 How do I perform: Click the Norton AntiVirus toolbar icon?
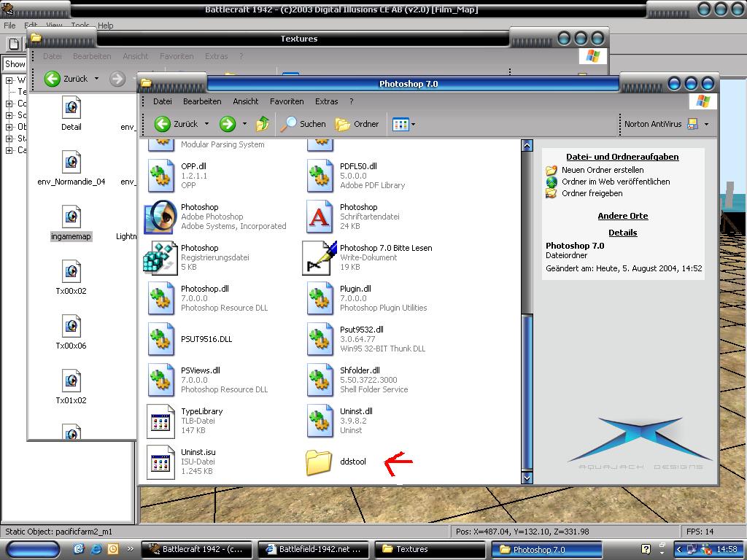coord(693,124)
